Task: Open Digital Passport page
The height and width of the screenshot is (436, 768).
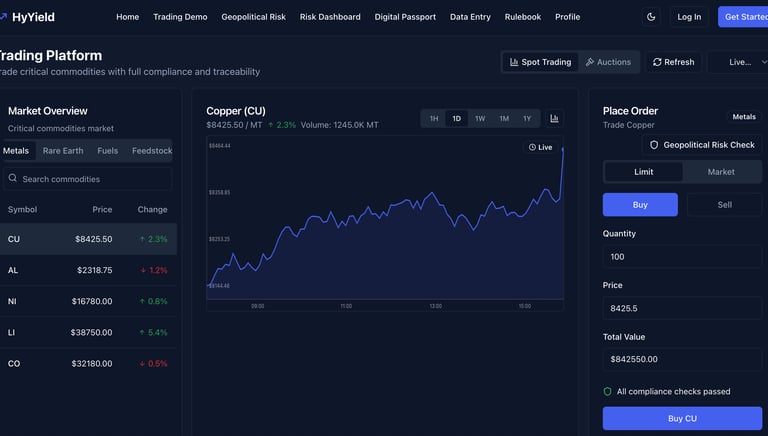Action: point(405,17)
